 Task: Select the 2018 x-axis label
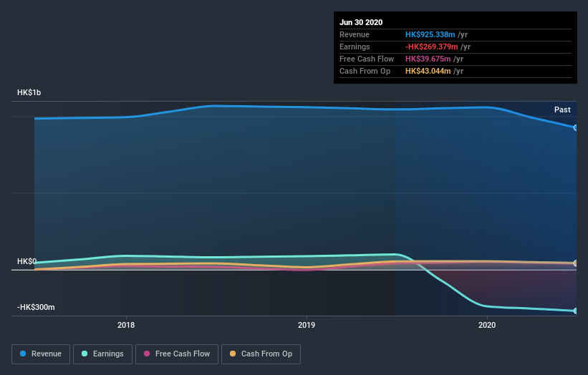coord(126,325)
